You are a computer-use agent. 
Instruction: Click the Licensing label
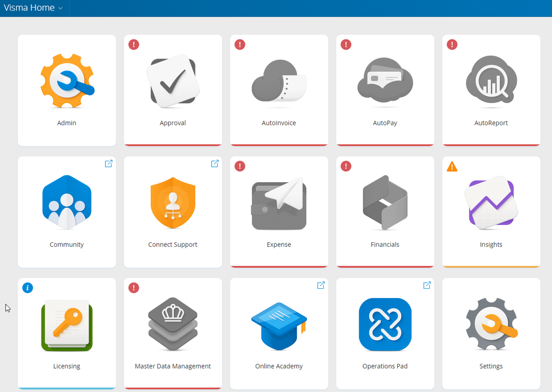(x=67, y=366)
